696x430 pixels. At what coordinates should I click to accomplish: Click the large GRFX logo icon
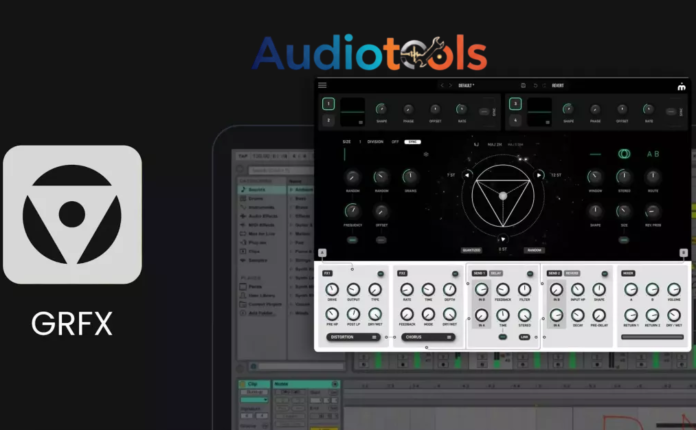click(72, 215)
